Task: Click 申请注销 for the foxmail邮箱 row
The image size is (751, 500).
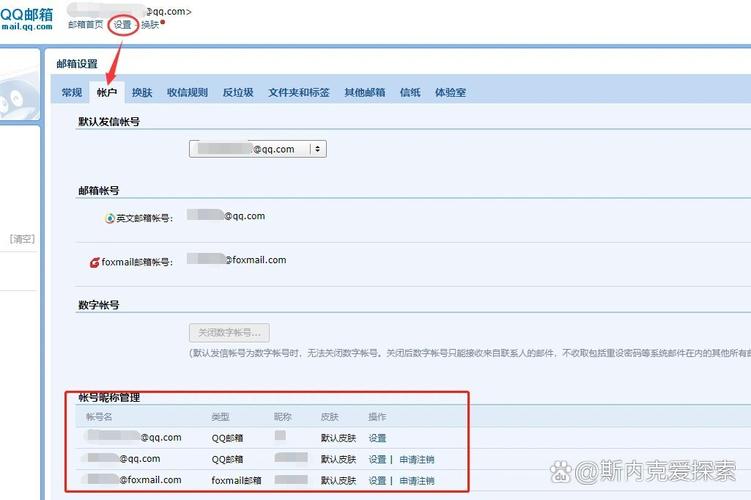Action: (417, 480)
